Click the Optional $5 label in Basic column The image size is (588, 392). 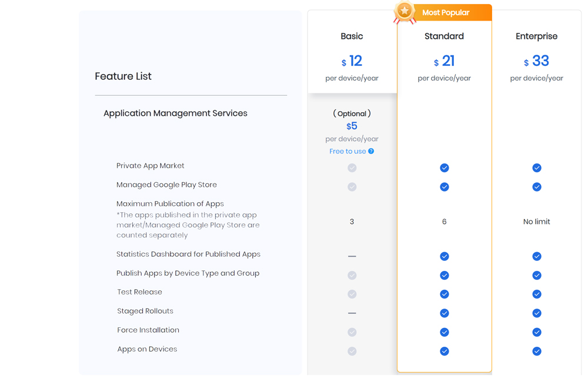[x=352, y=113]
